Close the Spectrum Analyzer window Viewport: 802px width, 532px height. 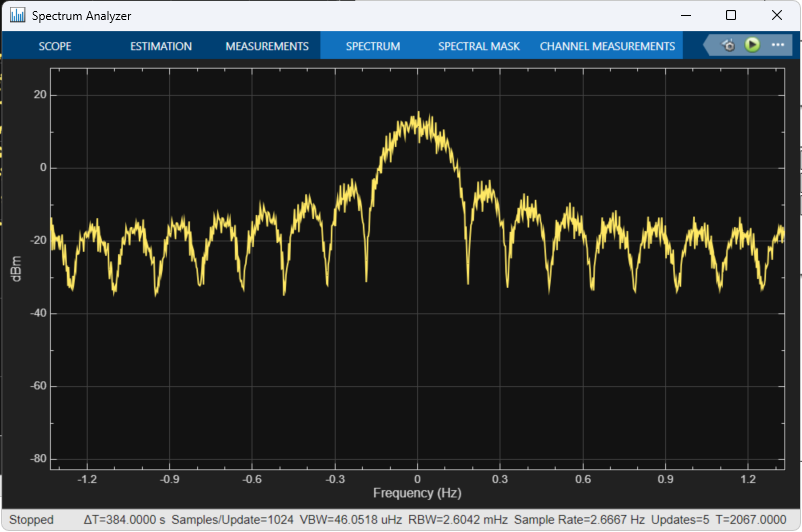pyautogui.click(x=776, y=15)
